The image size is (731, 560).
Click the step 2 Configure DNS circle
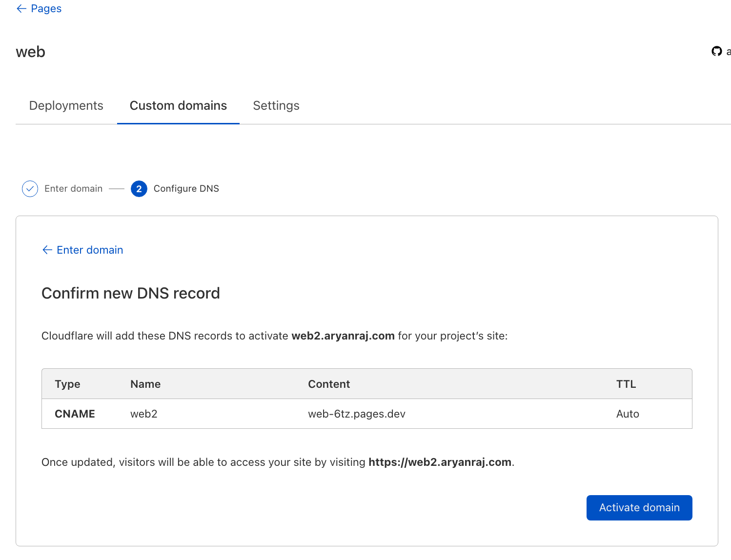coord(139,189)
